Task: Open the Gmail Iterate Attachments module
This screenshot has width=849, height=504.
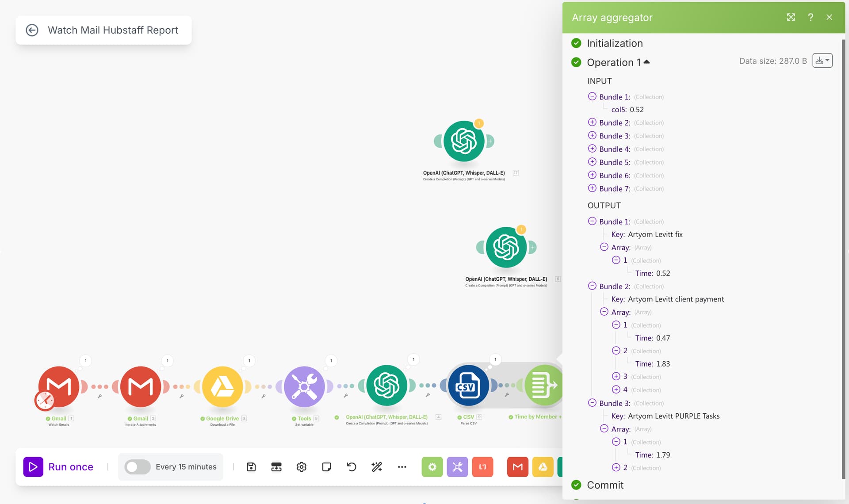Action: pyautogui.click(x=141, y=387)
